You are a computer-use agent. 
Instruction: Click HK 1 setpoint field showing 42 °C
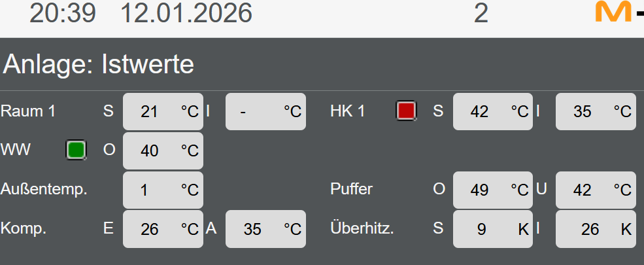click(x=492, y=111)
